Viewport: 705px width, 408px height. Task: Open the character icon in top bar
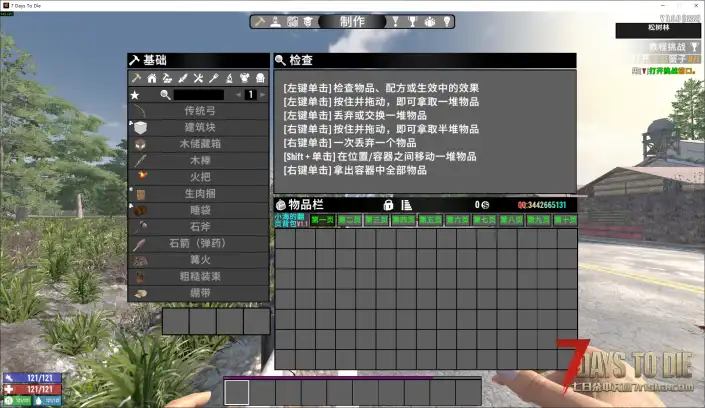[275, 22]
